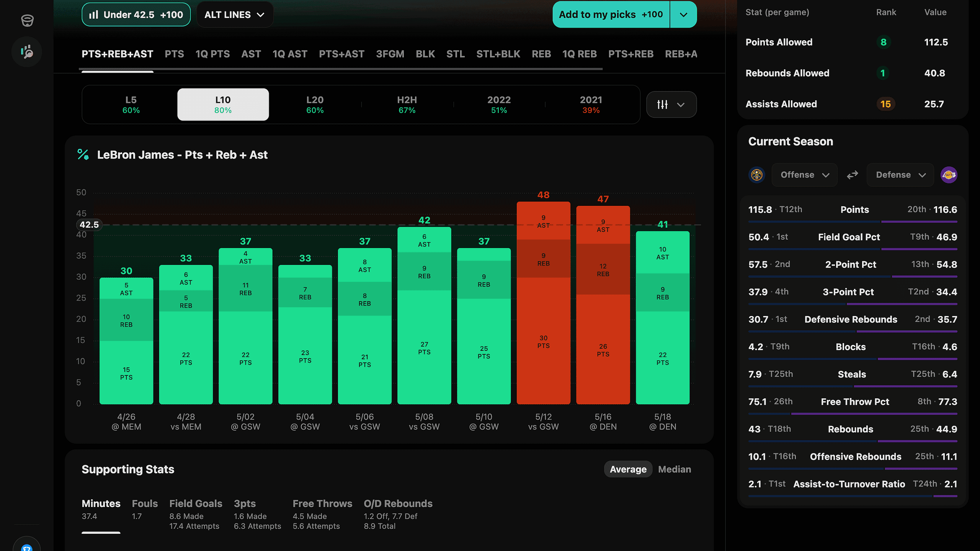The width and height of the screenshot is (980, 551).
Task: Toggle supporting stats to Average
Action: [x=628, y=469]
